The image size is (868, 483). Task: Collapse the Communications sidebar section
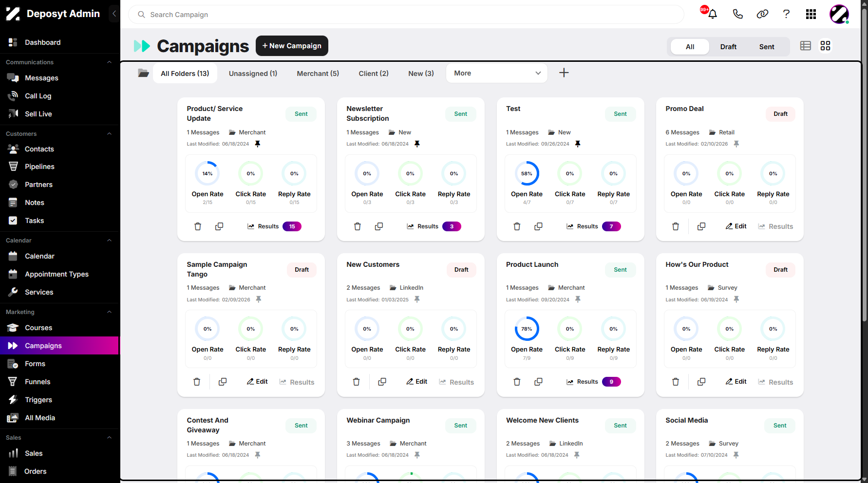[109, 62]
